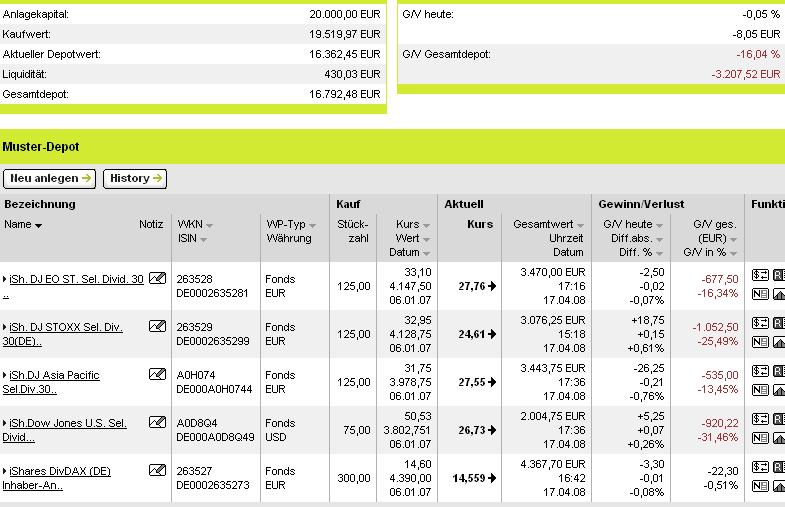Open news icon for iSh.Dow Jones U.S. Sel. Divid

(x=760, y=438)
